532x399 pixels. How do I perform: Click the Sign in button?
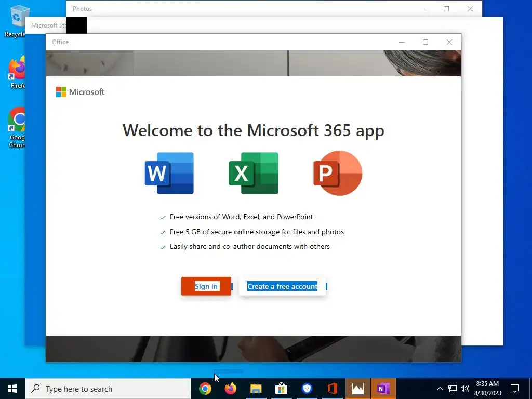tap(206, 286)
